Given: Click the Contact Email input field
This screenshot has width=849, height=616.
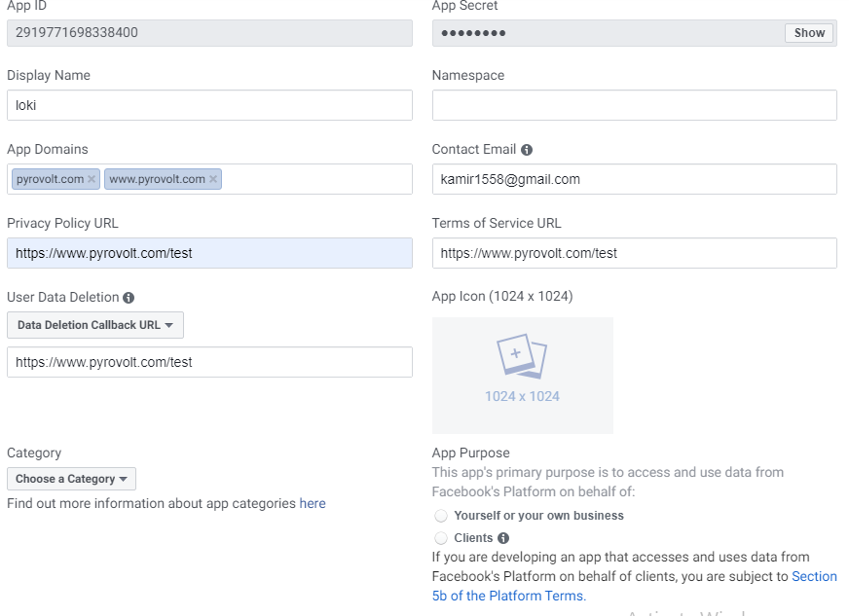Looking at the screenshot, I should click(634, 179).
